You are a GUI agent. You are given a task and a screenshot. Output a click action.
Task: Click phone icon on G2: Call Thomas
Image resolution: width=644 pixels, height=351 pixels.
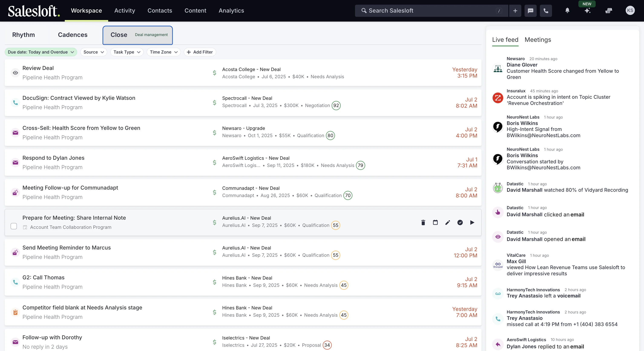[15, 282]
